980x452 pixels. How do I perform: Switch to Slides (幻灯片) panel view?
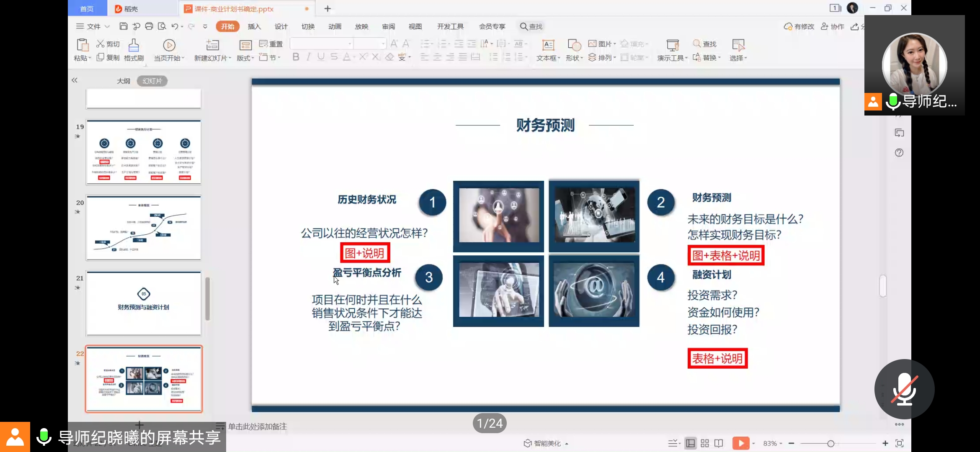[x=152, y=81]
